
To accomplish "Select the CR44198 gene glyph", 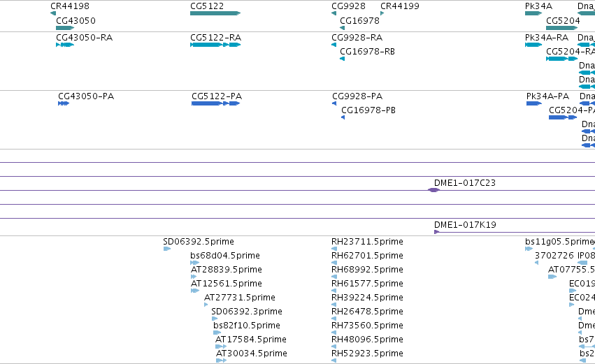I will click(x=53, y=13).
